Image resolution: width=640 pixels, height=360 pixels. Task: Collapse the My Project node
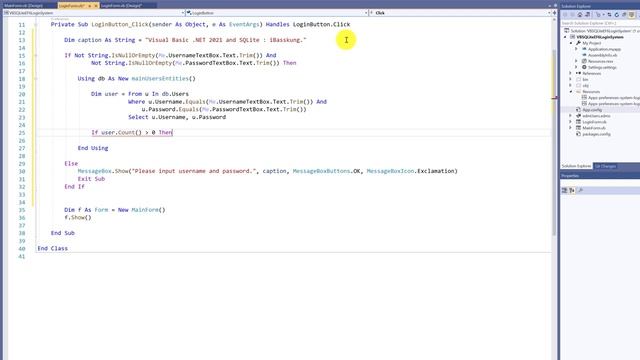(571, 43)
